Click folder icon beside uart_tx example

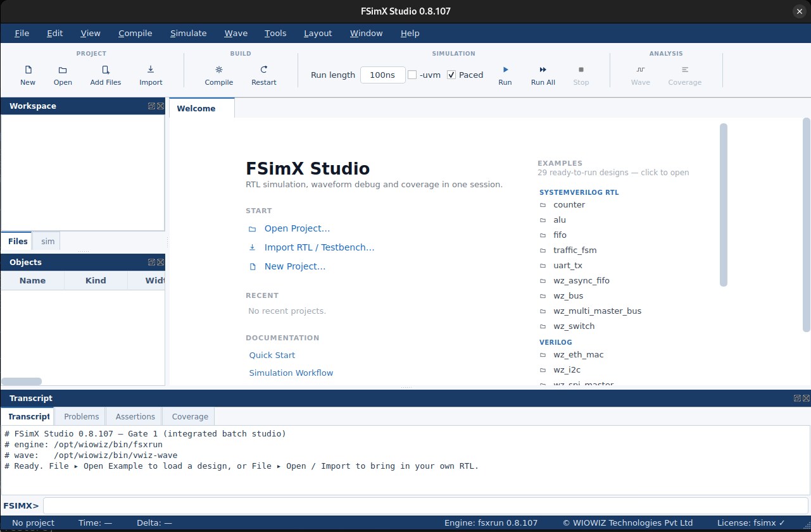pyautogui.click(x=543, y=266)
